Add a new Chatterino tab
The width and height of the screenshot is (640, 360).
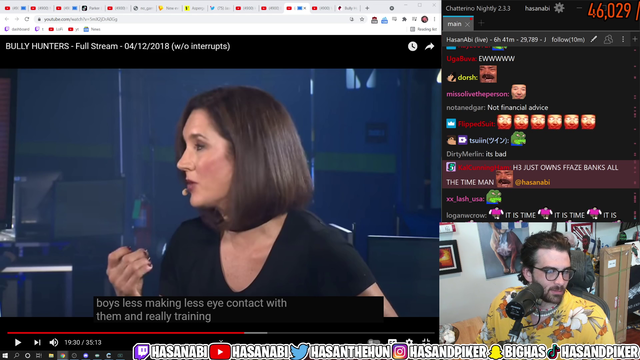coord(481,24)
